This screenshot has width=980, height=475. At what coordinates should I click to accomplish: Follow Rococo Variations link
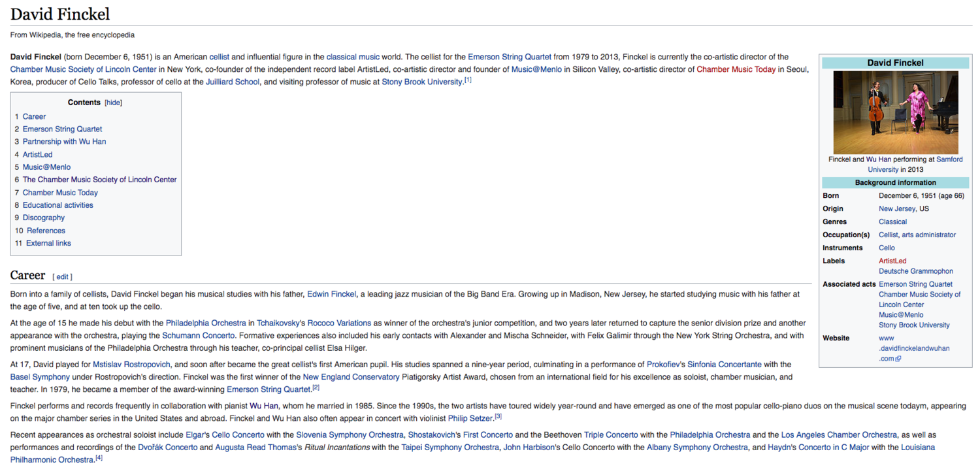(339, 323)
